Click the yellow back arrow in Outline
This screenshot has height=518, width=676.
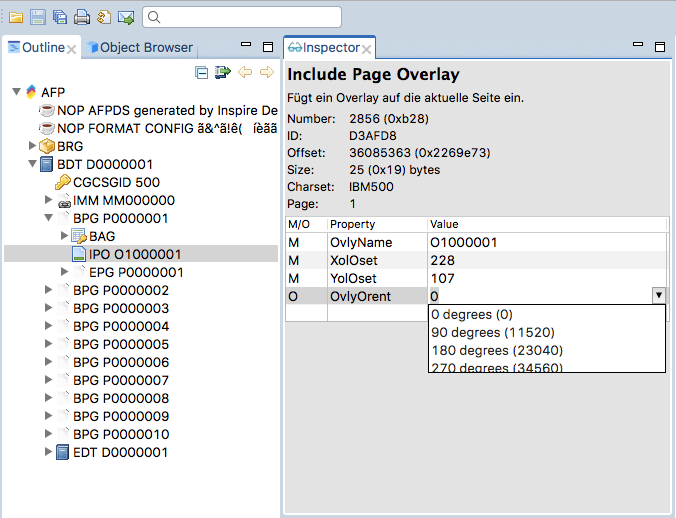(245, 72)
